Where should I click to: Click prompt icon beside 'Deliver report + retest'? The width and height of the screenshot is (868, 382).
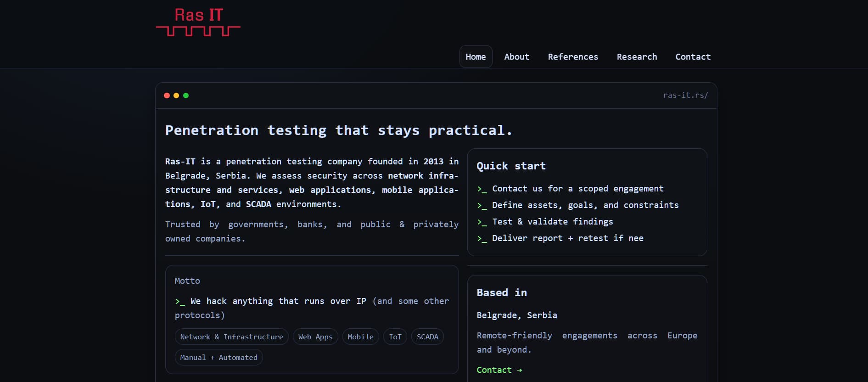tap(482, 239)
